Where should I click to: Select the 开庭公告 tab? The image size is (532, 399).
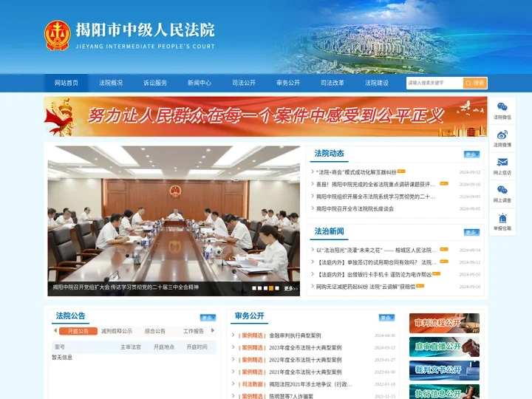(78, 331)
